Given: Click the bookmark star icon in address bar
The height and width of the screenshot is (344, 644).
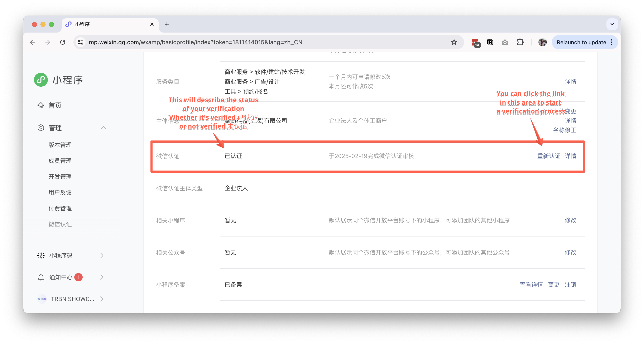Looking at the screenshot, I should (x=454, y=42).
